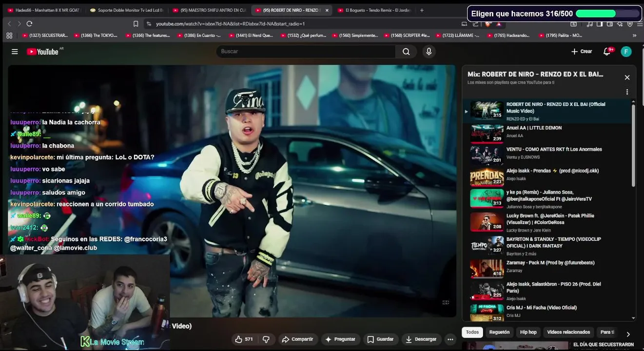
Task: Open the bookmarks grid apps icon
Action: click(9, 35)
